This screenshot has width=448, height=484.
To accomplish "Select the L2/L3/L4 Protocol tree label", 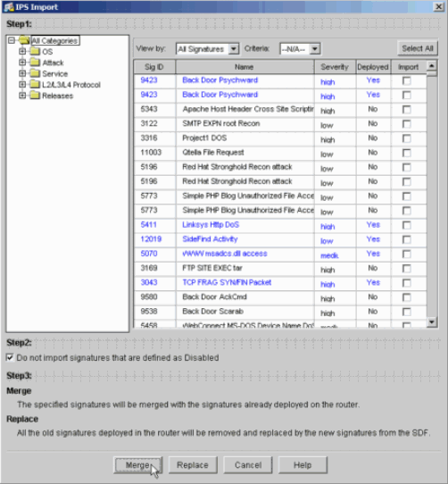I will tap(71, 85).
